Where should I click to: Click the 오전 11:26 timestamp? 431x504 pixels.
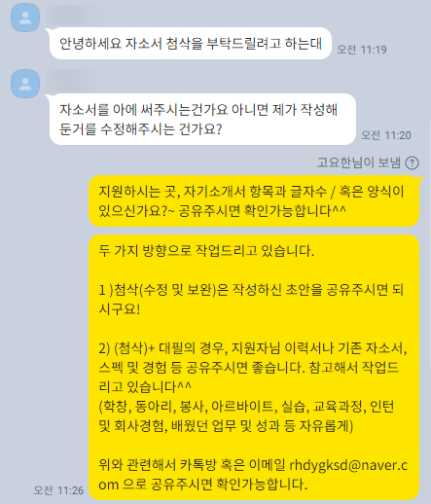tap(58, 490)
